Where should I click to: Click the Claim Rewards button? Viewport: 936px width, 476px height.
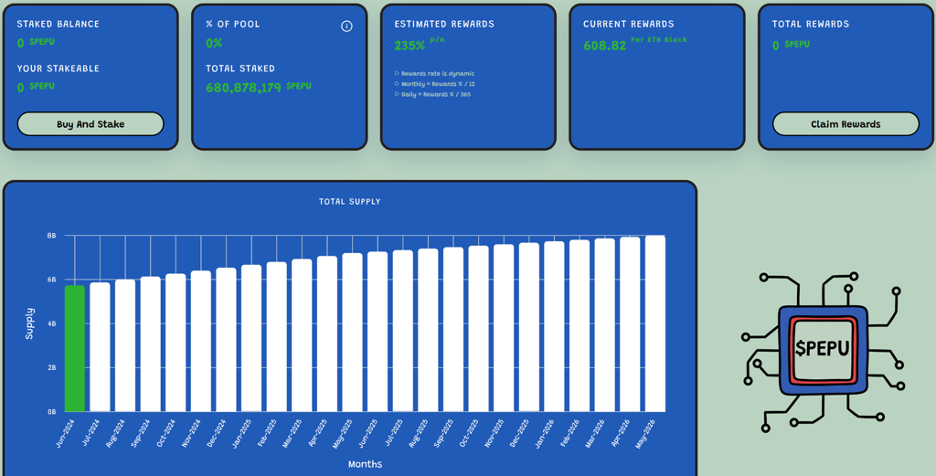point(845,124)
